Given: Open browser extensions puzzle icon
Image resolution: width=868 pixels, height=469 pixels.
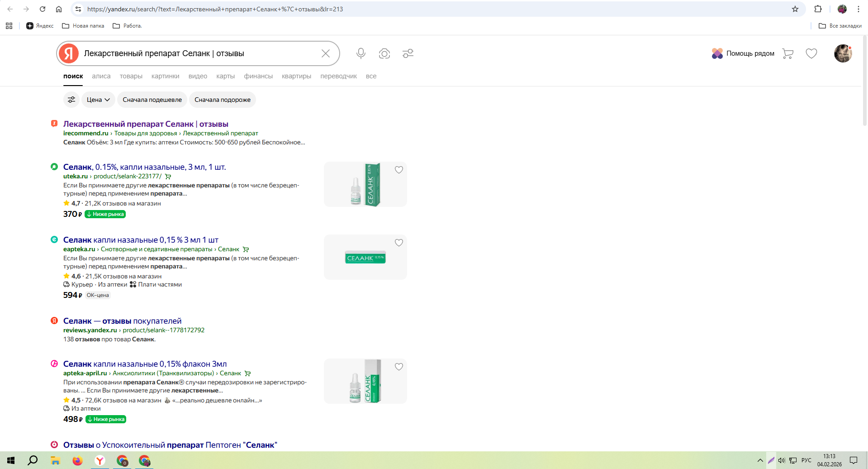Looking at the screenshot, I should [818, 9].
